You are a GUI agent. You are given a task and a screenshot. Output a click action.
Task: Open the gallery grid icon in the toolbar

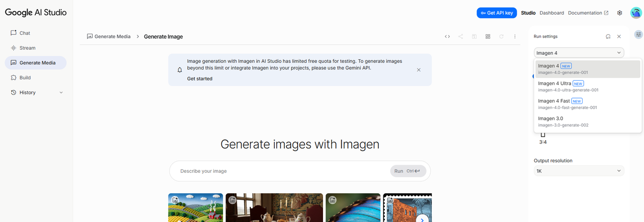[x=488, y=36]
